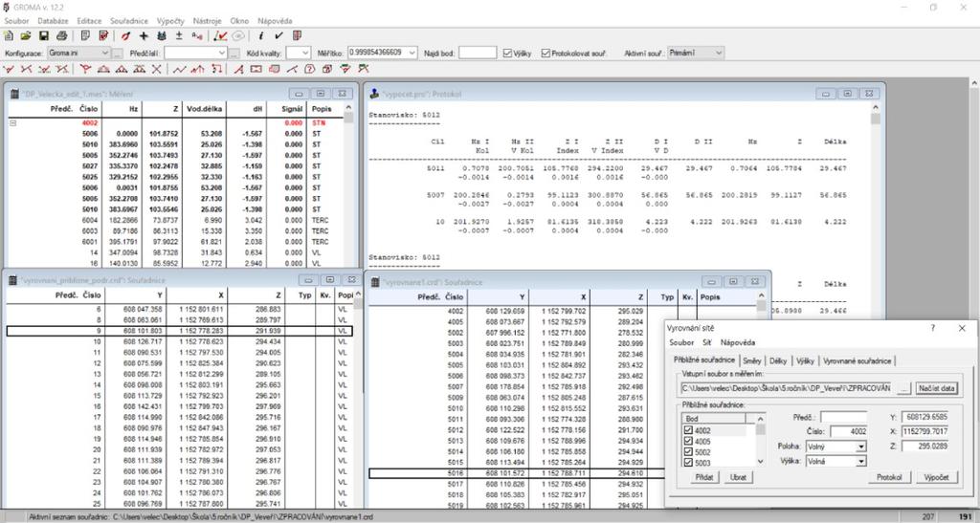Click the protocol window vertical scrollbar
This screenshot has width=980, height=523.
click(x=875, y=187)
